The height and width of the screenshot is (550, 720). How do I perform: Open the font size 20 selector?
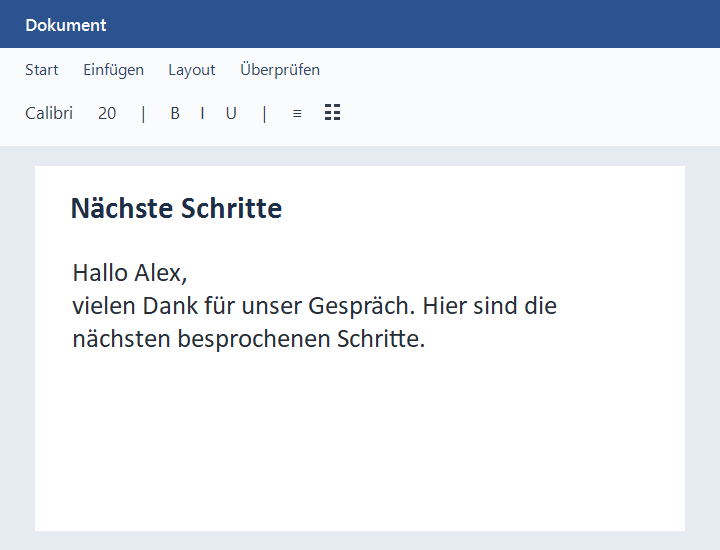point(107,113)
